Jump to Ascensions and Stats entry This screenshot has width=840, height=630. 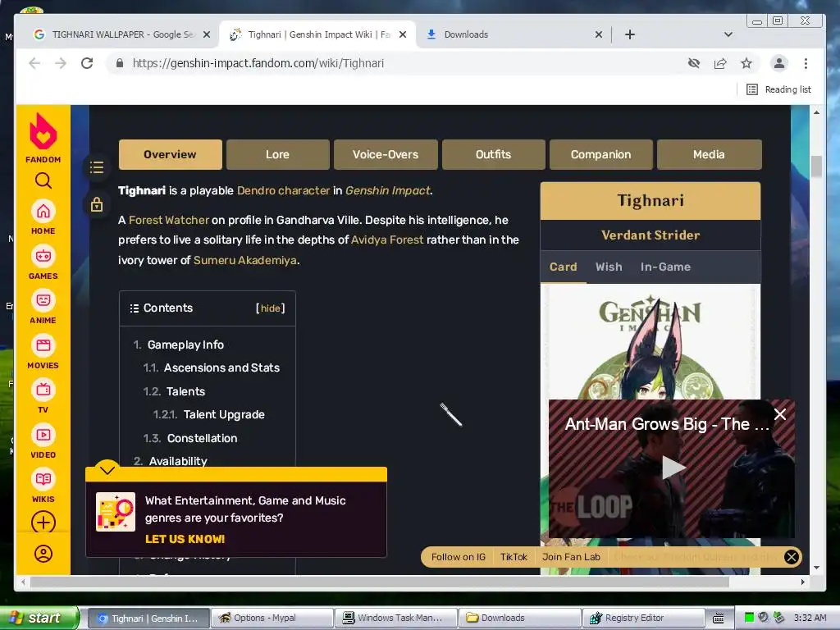(x=221, y=368)
